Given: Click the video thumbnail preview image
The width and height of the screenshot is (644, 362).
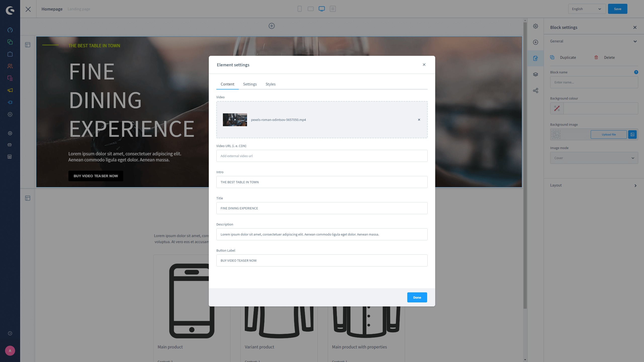Looking at the screenshot, I should (235, 120).
